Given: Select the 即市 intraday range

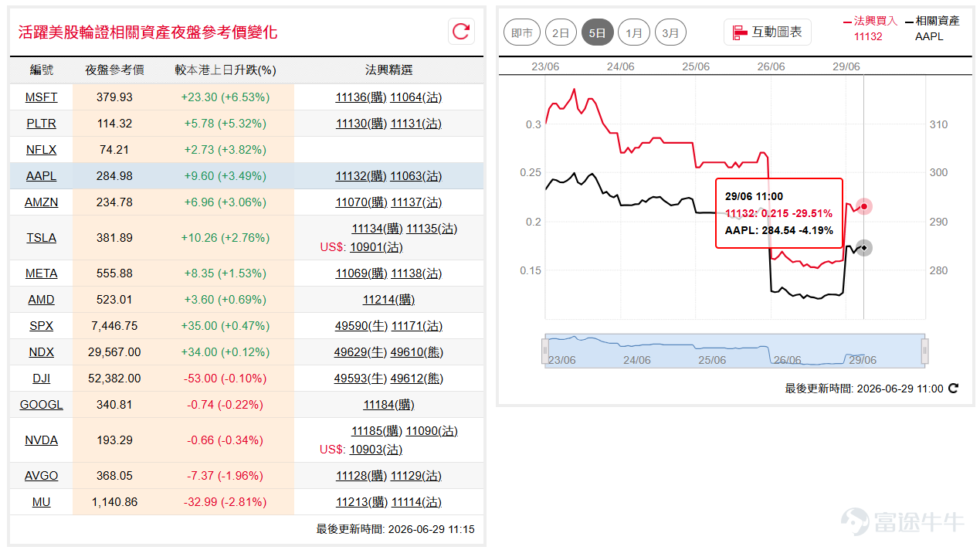Looking at the screenshot, I should (x=522, y=32).
